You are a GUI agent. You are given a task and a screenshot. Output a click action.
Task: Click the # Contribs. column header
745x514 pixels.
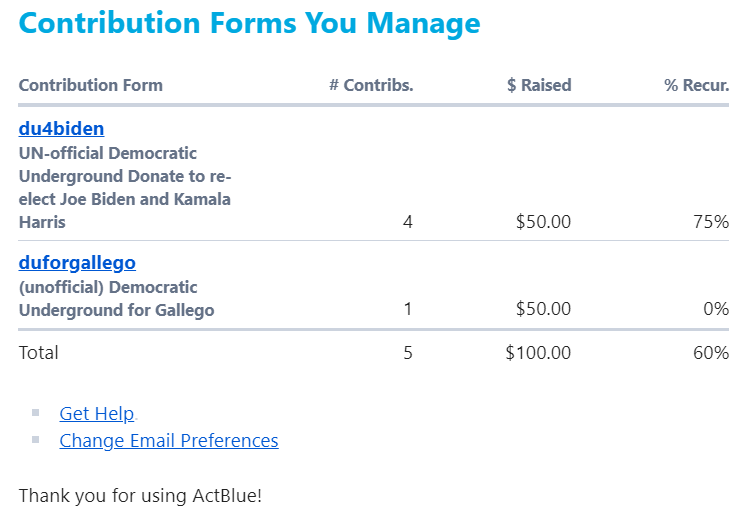click(371, 86)
